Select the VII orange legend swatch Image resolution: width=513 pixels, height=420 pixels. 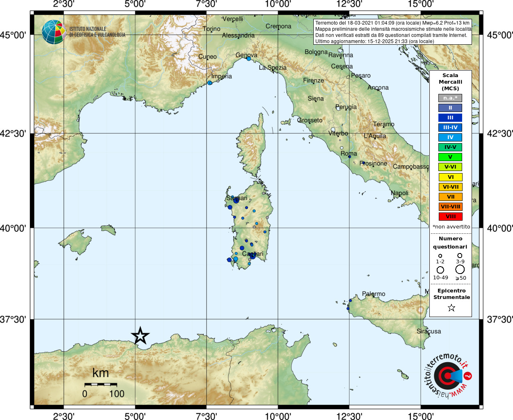[450, 197]
